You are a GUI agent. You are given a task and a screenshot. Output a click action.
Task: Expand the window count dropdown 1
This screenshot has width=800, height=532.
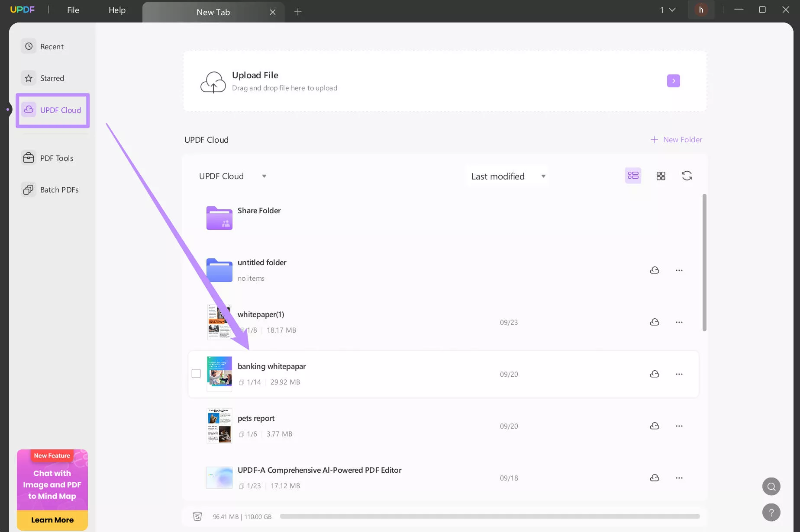[x=668, y=10]
